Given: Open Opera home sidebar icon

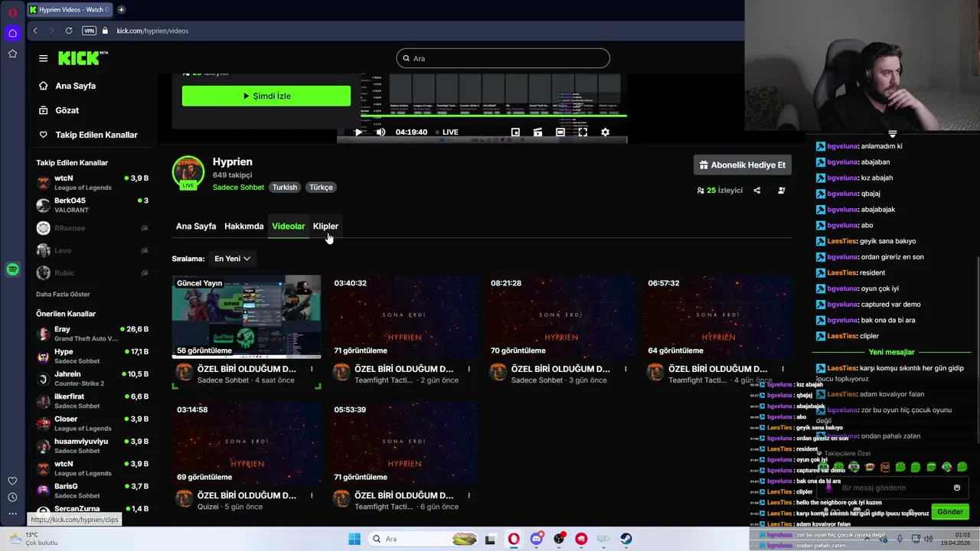Looking at the screenshot, I should pyautogui.click(x=12, y=33).
